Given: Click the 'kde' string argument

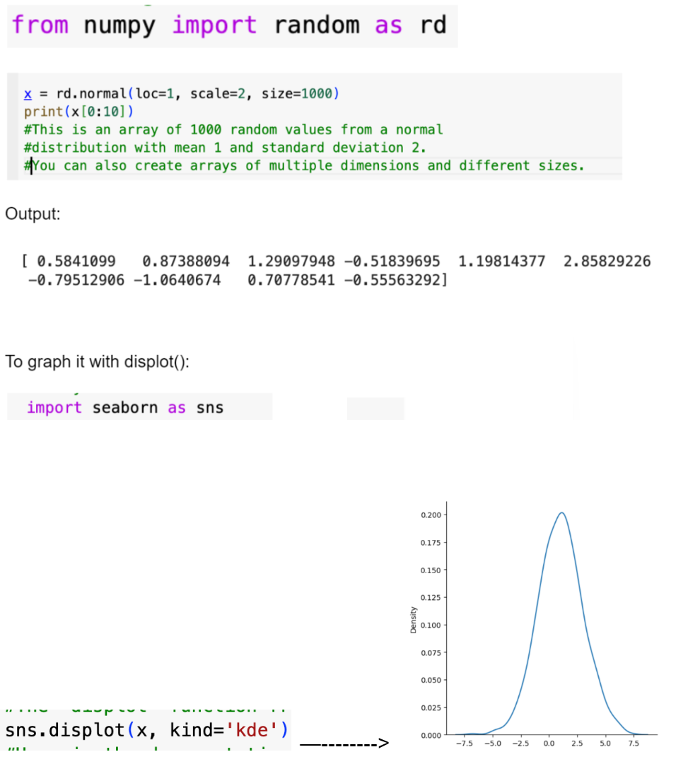Looking at the screenshot, I should tap(252, 730).
